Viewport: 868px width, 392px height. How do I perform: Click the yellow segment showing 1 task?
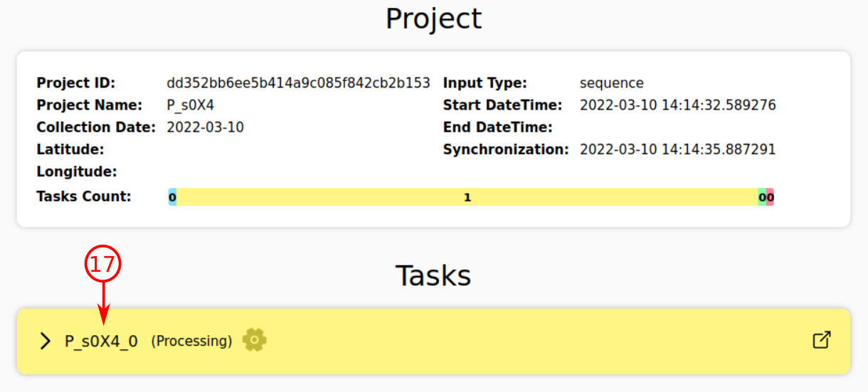[467, 197]
